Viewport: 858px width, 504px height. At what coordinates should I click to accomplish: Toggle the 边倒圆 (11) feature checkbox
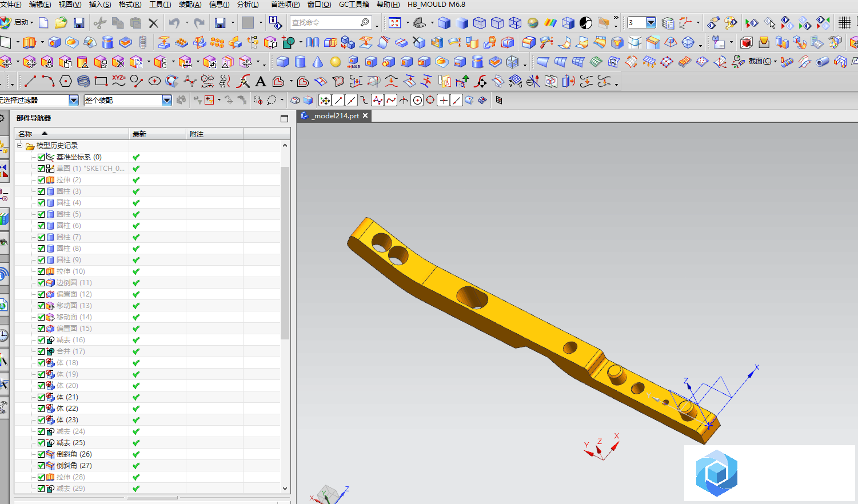[41, 283]
